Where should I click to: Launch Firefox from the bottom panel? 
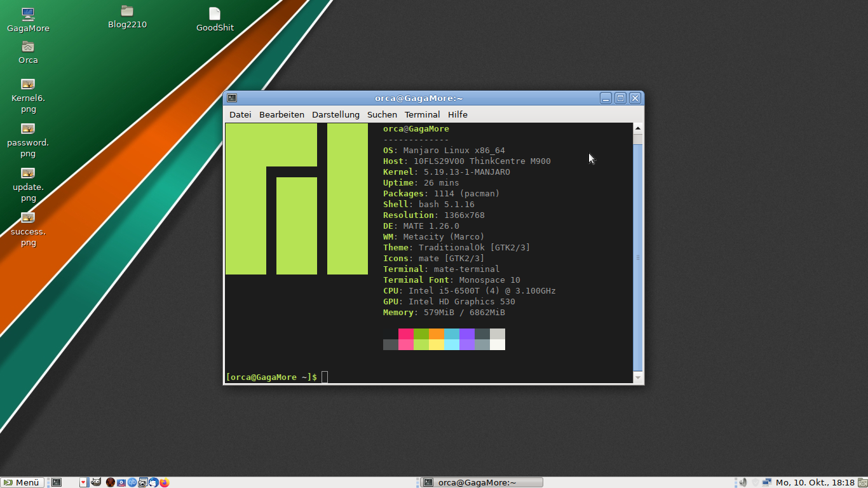(165, 482)
